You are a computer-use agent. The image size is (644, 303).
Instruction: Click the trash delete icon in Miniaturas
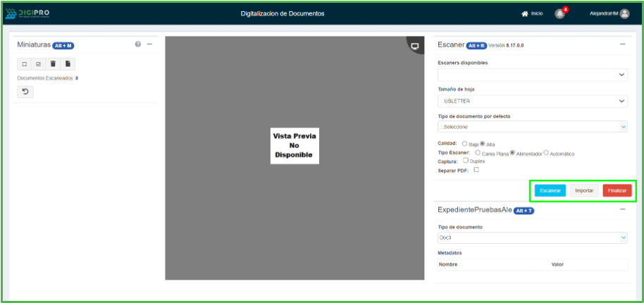[53, 64]
